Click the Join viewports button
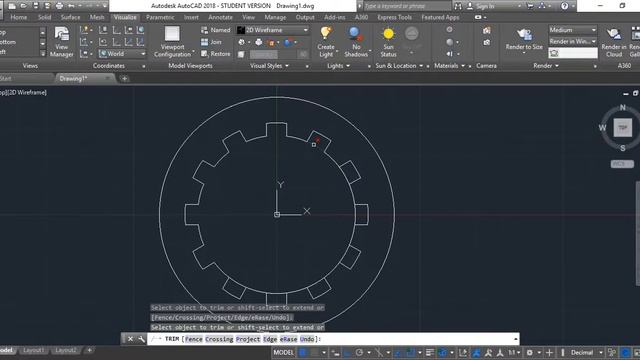Image resolution: width=640 pixels, height=360 pixels. point(211,42)
